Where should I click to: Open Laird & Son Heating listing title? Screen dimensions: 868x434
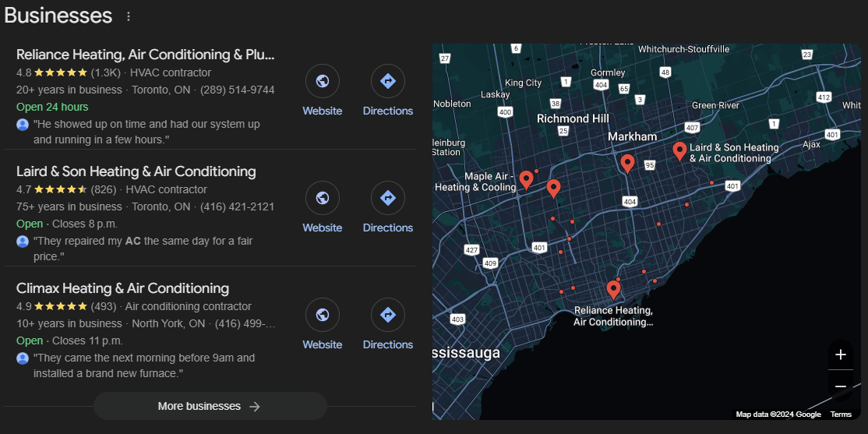pos(136,171)
